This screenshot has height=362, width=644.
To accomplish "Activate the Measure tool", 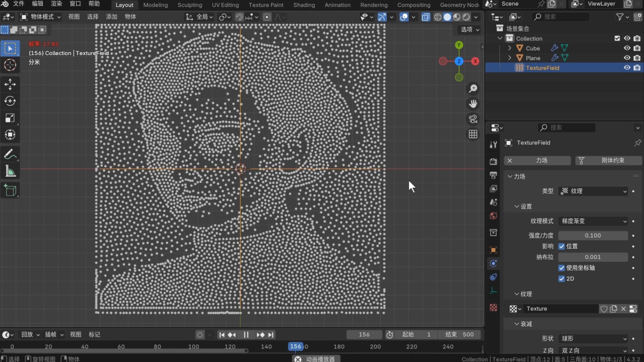I will pyautogui.click(x=10, y=171).
